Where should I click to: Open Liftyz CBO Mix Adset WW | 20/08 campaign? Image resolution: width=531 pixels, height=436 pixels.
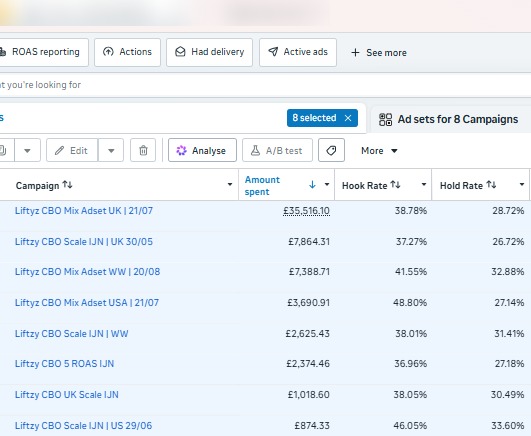[87, 272]
